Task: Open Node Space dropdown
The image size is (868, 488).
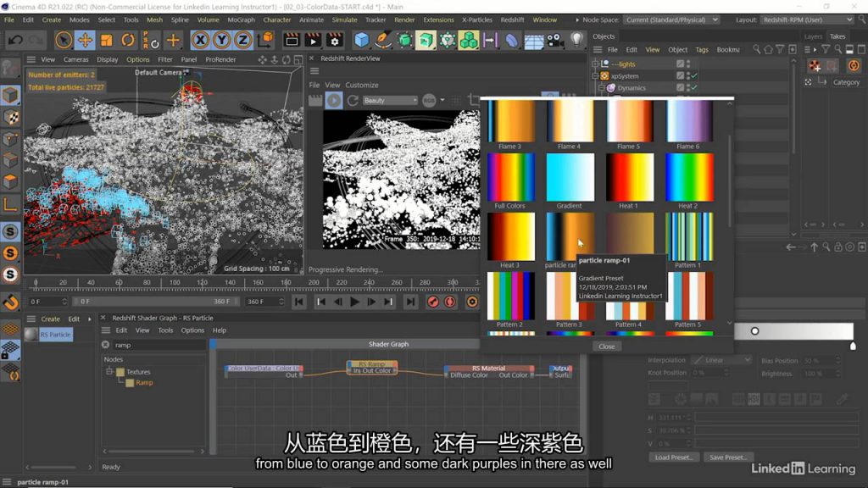Action: (672, 19)
